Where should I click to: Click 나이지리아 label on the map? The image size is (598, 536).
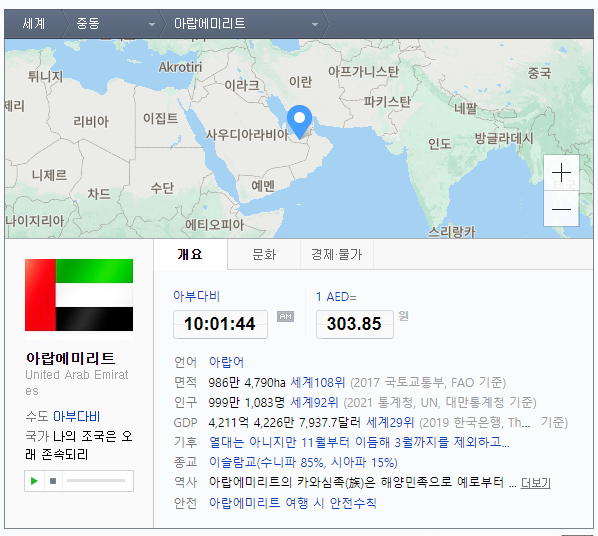[x=35, y=221]
